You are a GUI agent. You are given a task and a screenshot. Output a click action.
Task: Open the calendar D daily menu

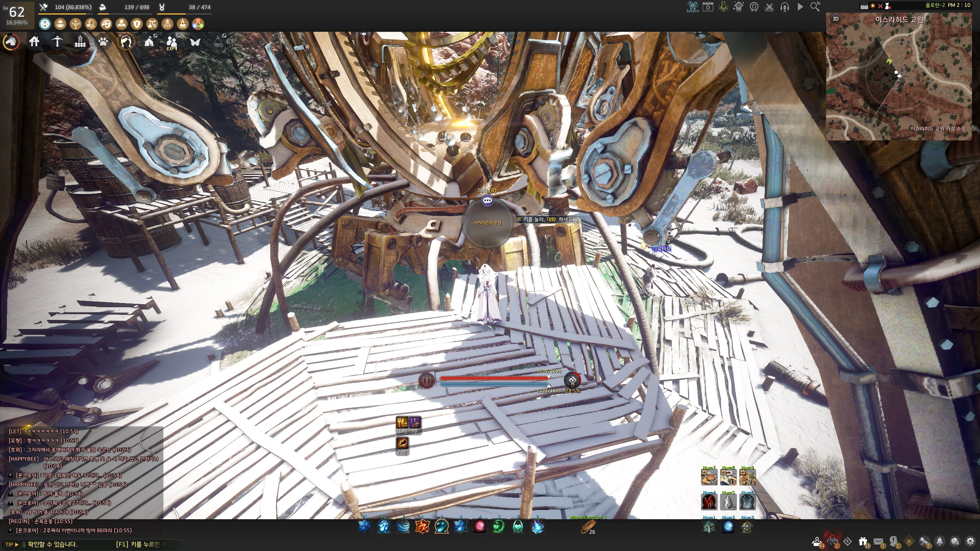(x=708, y=7)
